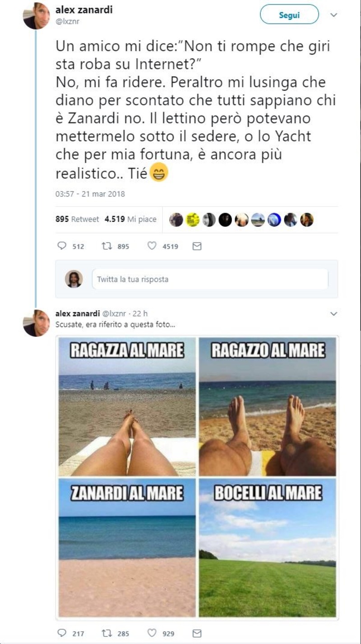361x644 pixels.
Task: Open the tweet timestamp 03:57 - 21 mar 2018
Action: coord(90,194)
